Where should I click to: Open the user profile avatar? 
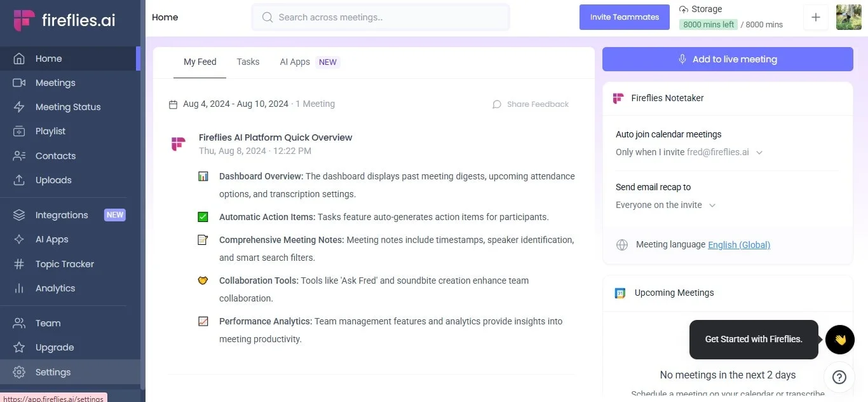pos(849,17)
